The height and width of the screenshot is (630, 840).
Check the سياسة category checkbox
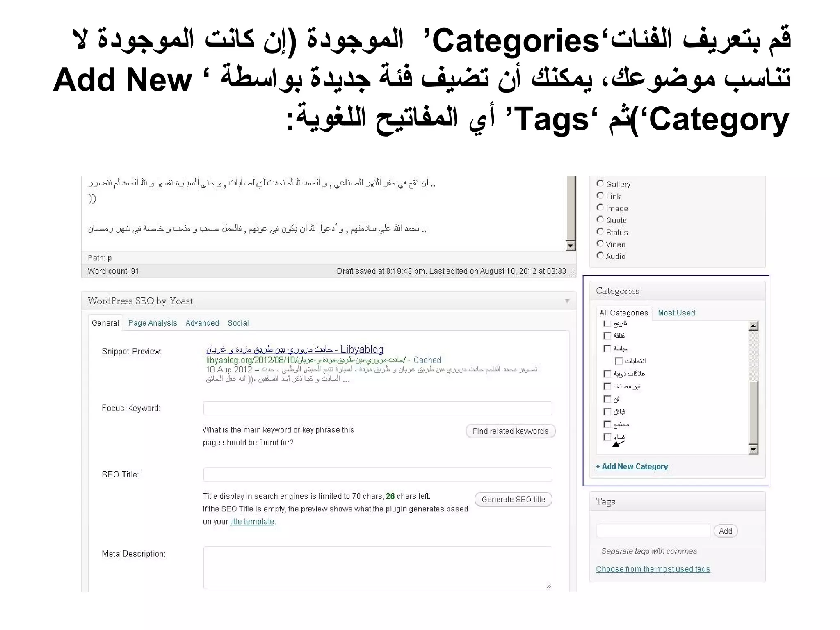coord(607,348)
